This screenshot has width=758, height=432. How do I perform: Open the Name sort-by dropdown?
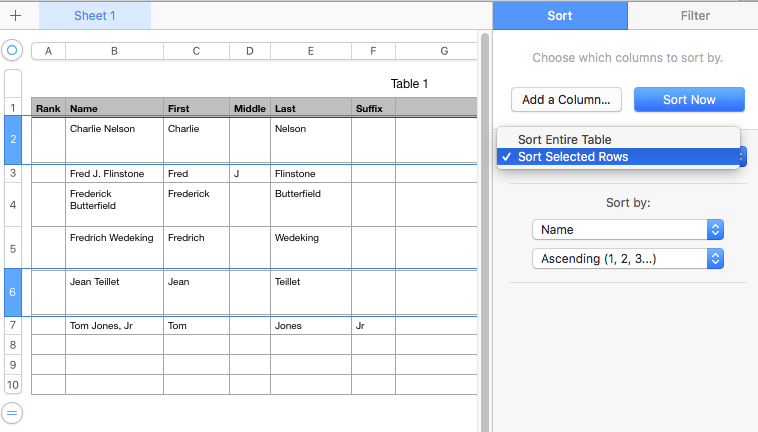click(x=627, y=230)
